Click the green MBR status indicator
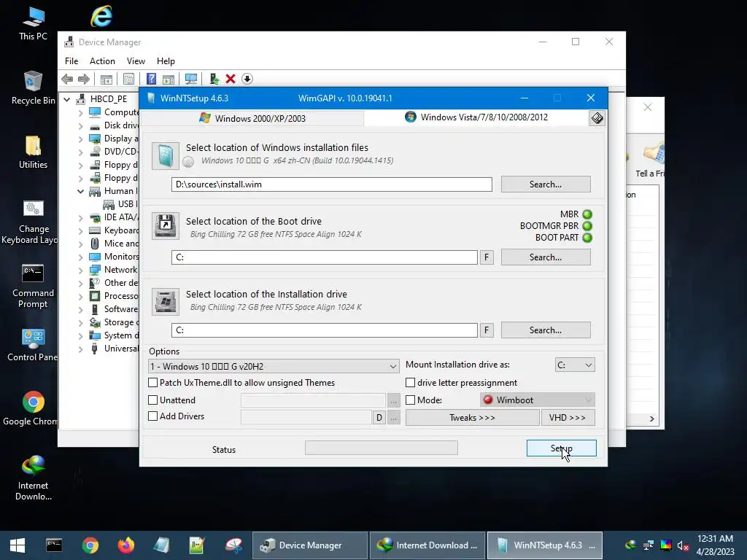747x560 pixels. 587,214
